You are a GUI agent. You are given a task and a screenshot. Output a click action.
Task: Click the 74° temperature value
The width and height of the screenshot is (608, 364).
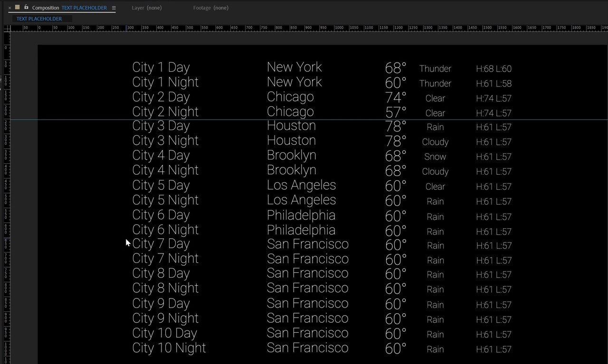[396, 98]
